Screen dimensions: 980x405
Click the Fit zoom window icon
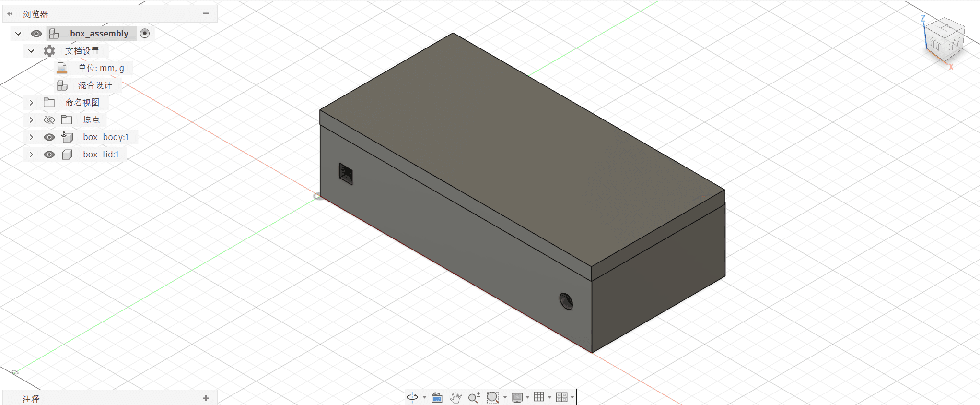click(493, 397)
